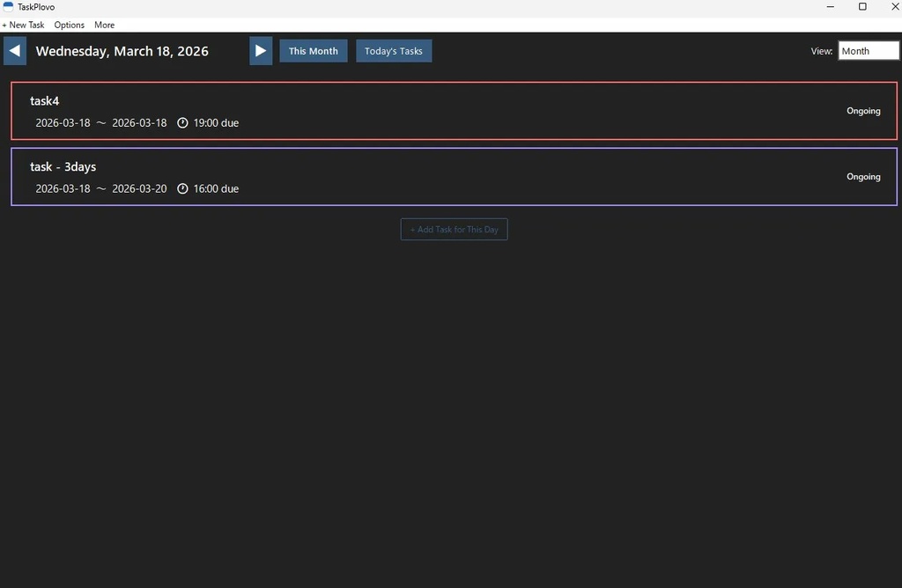The width and height of the screenshot is (902, 588).
Task: Click clock icon beside 19:00 due
Action: coord(182,122)
